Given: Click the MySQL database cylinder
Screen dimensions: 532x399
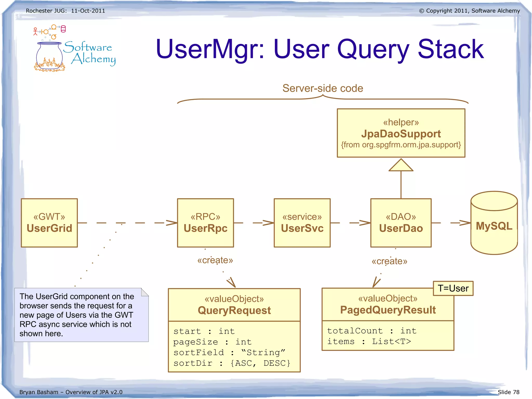Looking at the screenshot, I should click(x=494, y=224).
